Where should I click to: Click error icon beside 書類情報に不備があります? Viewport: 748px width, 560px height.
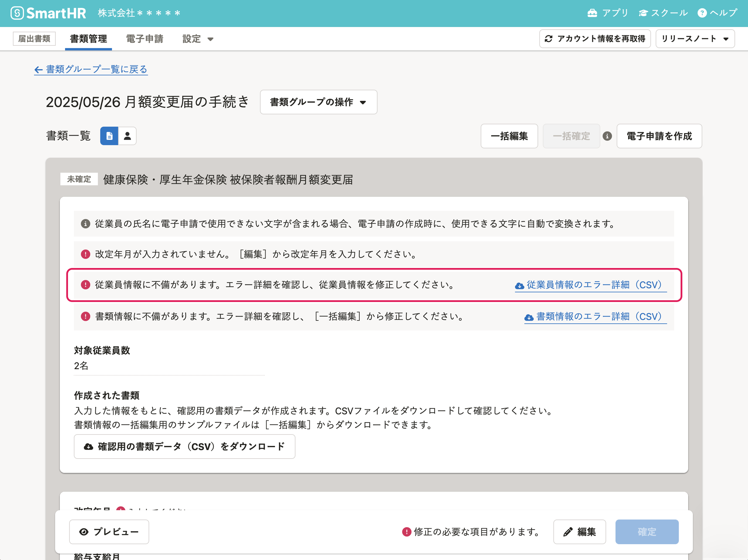pos(86,316)
